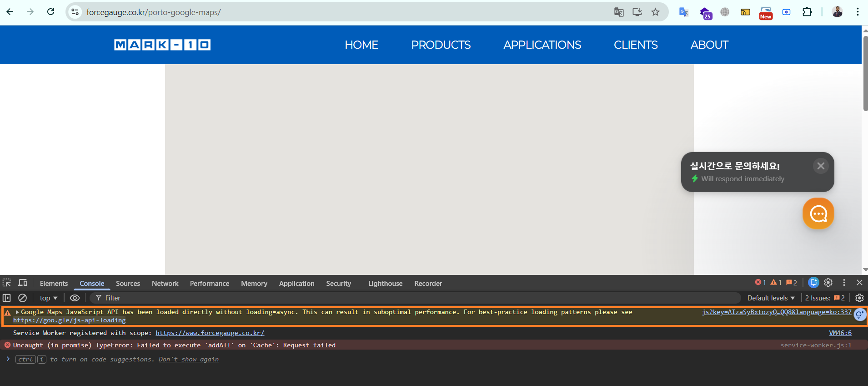Open the Application tab
The width and height of the screenshot is (868, 386).
[297, 283]
